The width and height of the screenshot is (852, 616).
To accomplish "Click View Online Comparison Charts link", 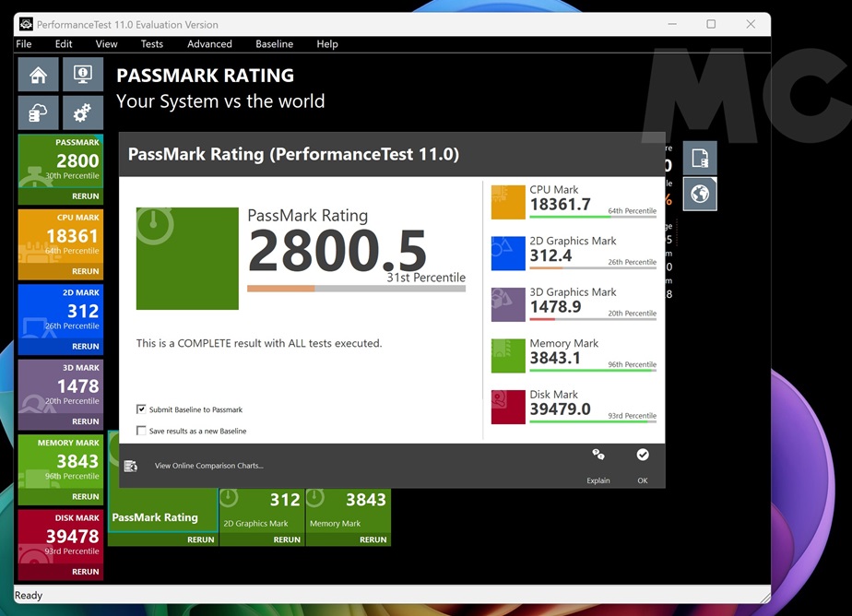I will [208, 466].
